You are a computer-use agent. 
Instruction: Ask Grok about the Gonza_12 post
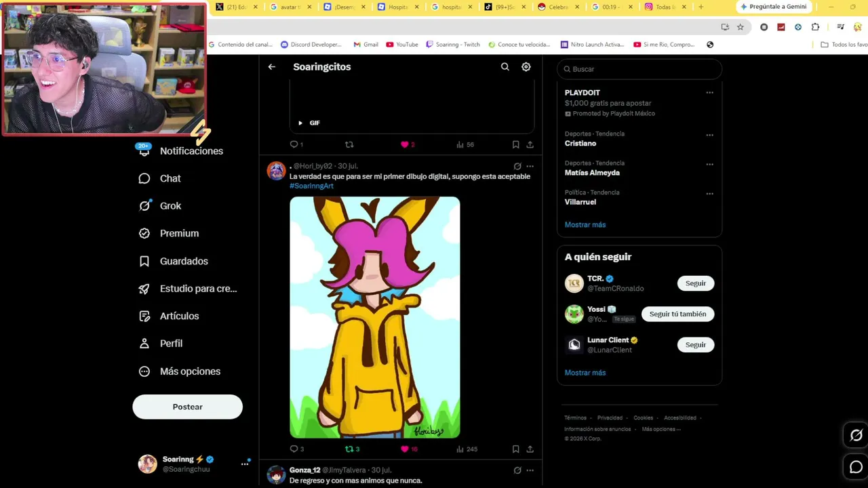click(x=517, y=470)
